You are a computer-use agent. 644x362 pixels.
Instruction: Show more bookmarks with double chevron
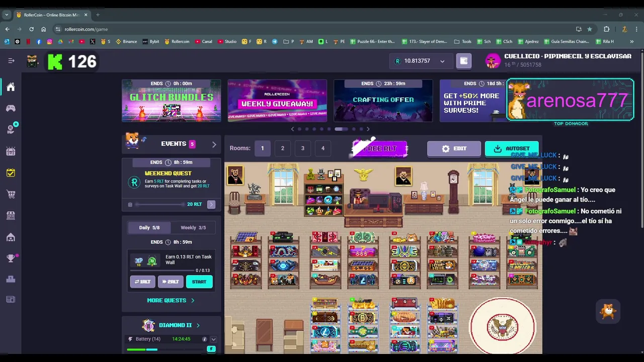point(631,41)
